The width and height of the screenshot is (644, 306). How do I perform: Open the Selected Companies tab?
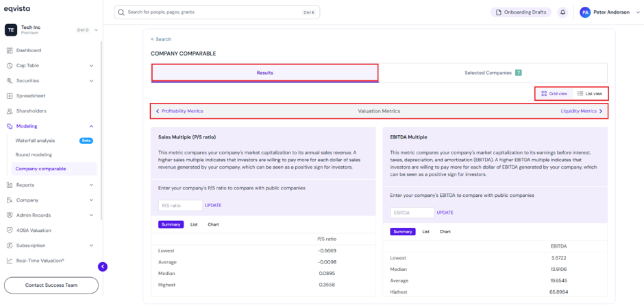tap(493, 73)
